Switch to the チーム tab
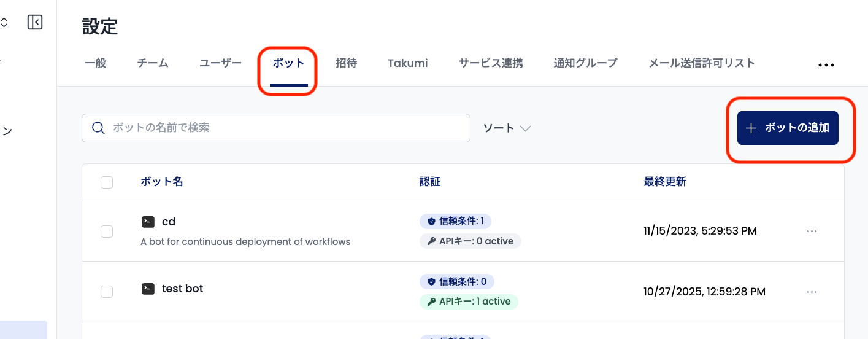 click(153, 63)
